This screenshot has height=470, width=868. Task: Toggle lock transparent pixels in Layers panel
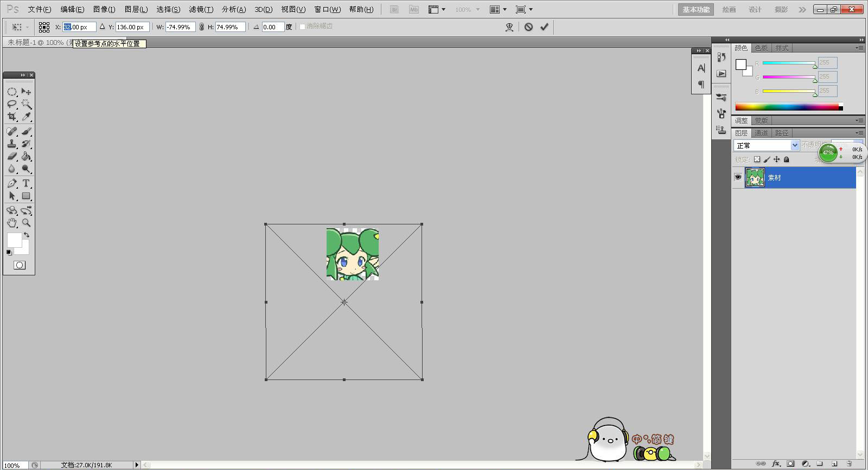(757, 159)
